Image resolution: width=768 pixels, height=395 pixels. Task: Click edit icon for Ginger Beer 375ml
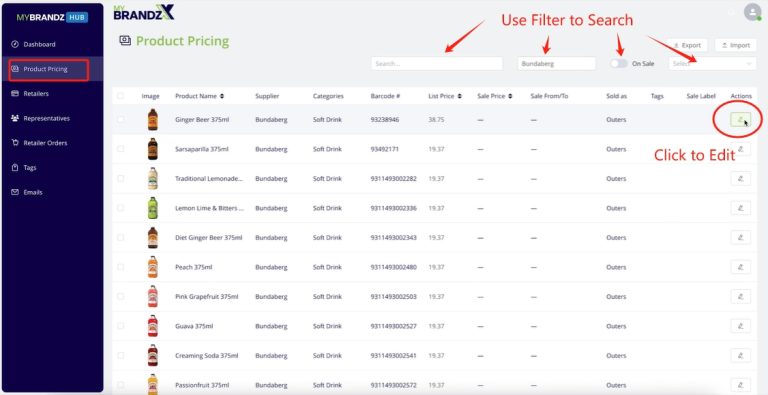(x=741, y=120)
